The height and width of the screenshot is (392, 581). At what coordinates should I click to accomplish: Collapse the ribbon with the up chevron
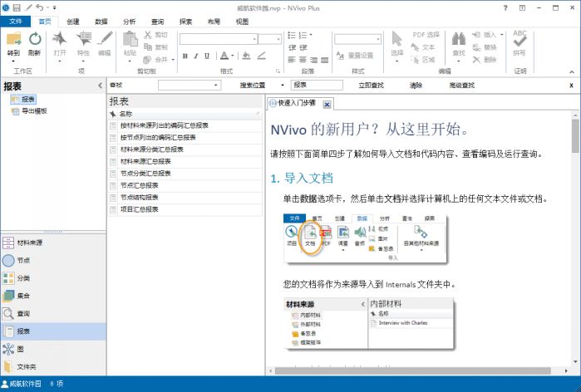[x=572, y=71]
